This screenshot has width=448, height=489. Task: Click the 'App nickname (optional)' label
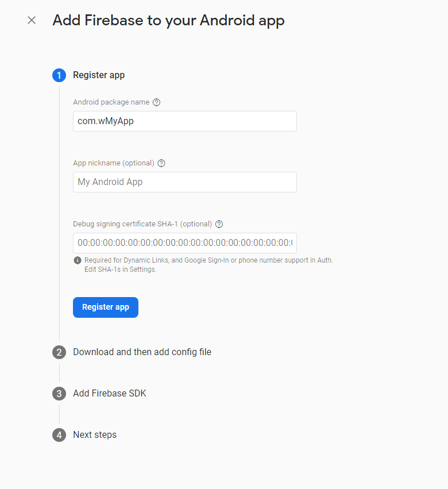[x=114, y=163]
